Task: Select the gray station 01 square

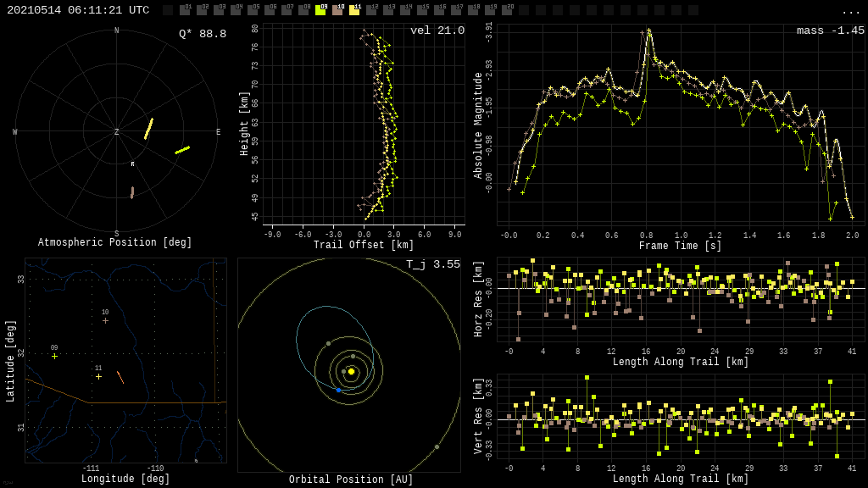Action: [185, 10]
